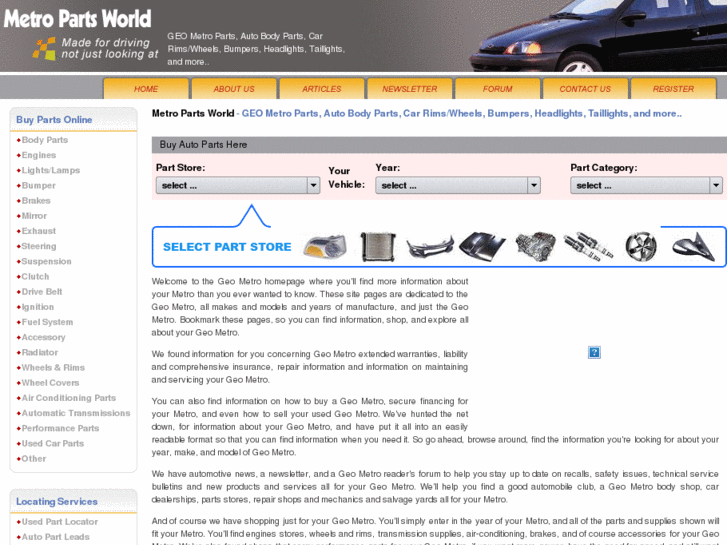
Task: Go to the HOME tab
Action: coord(146,89)
